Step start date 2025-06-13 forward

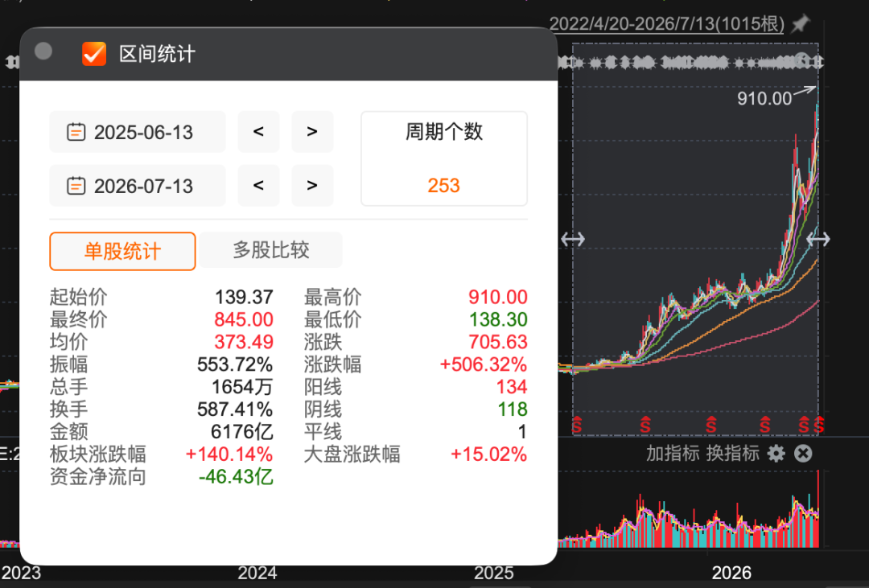coord(312,132)
